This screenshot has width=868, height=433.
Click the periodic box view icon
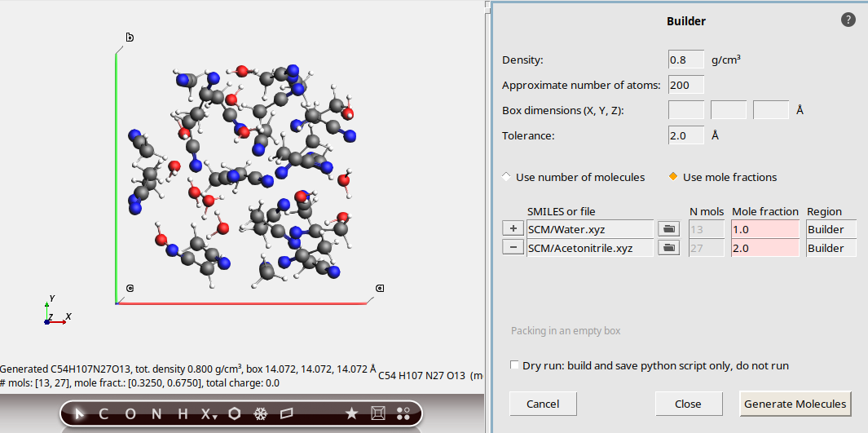coord(378,413)
